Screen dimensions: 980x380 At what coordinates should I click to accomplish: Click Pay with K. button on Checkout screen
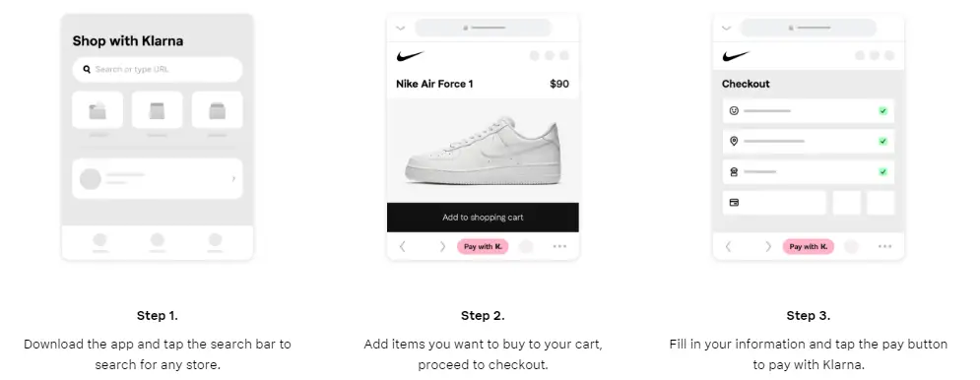808,246
